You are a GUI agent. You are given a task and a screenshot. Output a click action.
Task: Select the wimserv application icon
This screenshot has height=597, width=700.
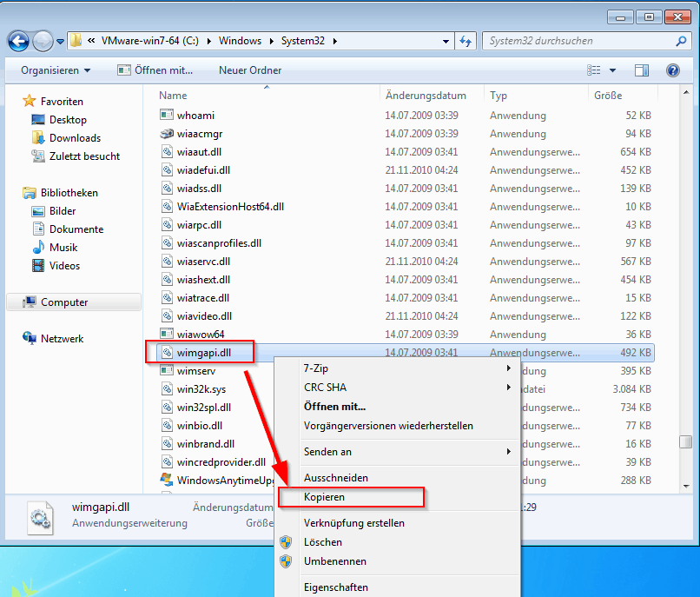coord(167,371)
